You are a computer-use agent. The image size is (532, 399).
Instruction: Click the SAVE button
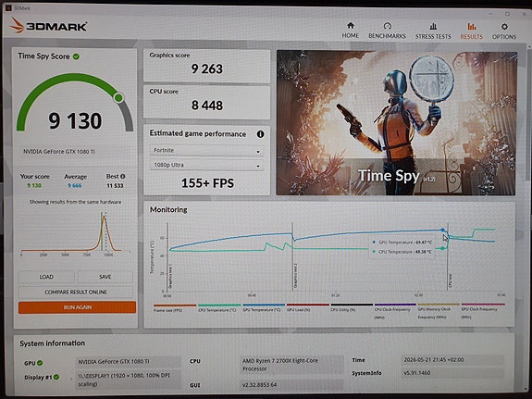(x=105, y=277)
